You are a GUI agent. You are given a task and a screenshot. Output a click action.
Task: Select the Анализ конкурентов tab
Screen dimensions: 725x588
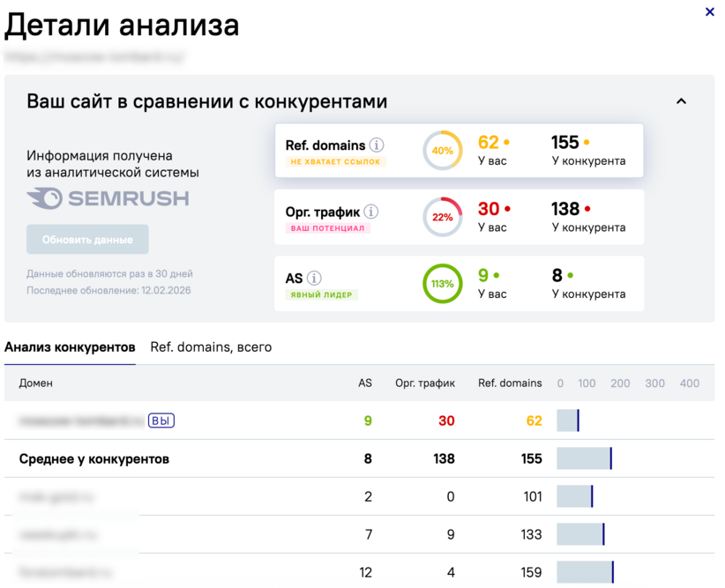coord(71,347)
